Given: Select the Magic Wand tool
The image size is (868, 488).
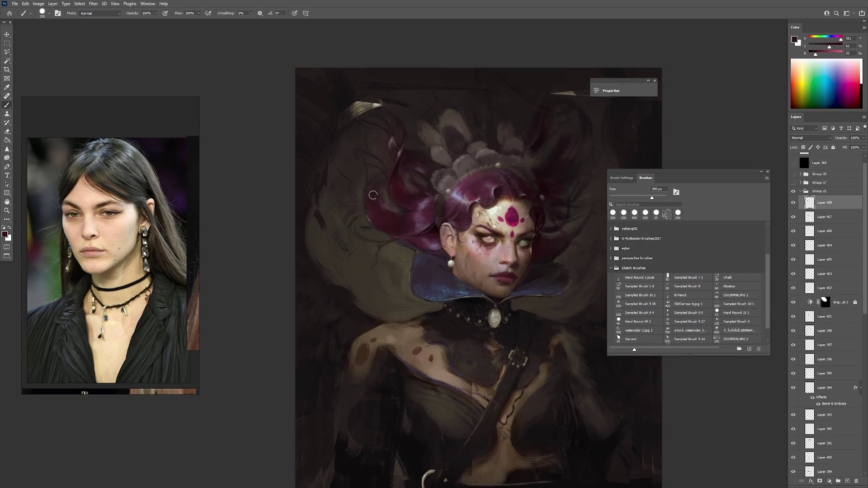Looking at the screenshot, I should (x=7, y=61).
